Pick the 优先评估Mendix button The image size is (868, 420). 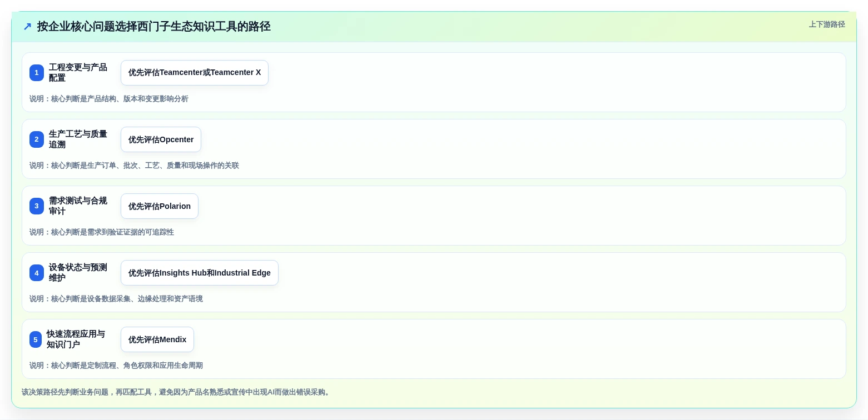157,339
